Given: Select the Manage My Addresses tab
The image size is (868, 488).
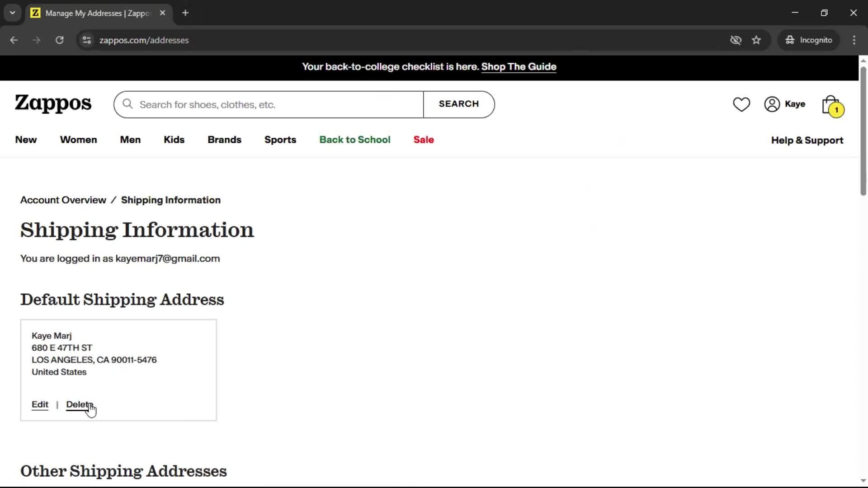Looking at the screenshot, I should click(98, 13).
